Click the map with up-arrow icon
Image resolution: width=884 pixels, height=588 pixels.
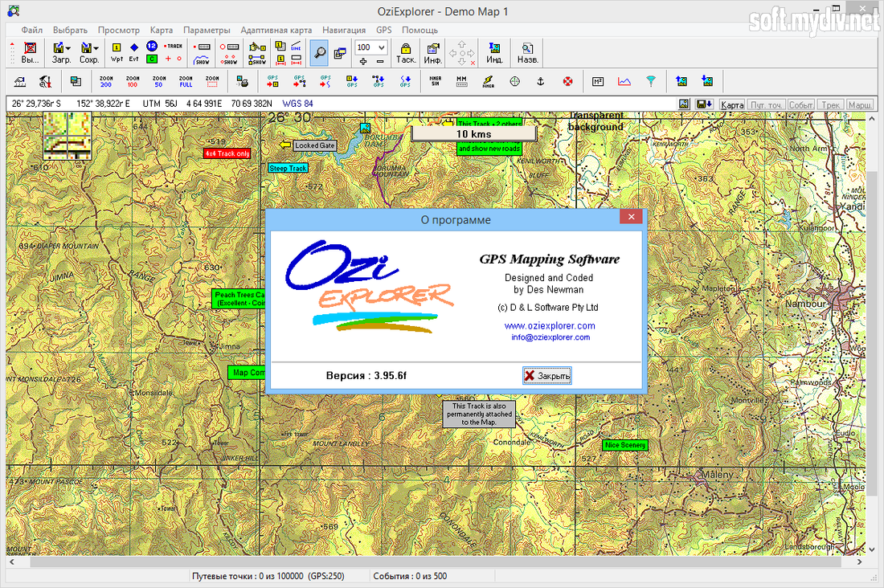681,82
